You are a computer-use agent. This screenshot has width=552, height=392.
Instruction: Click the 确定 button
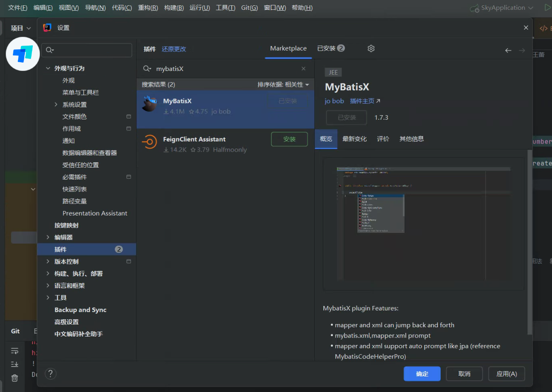[x=422, y=374]
